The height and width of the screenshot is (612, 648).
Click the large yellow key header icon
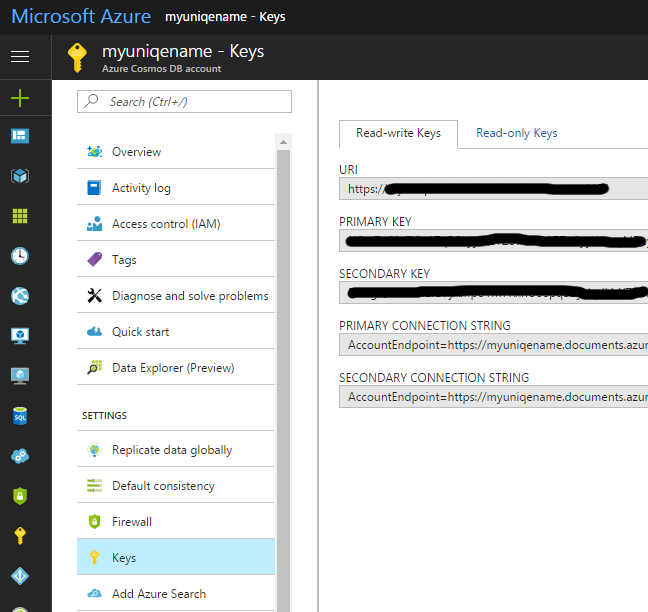point(77,58)
